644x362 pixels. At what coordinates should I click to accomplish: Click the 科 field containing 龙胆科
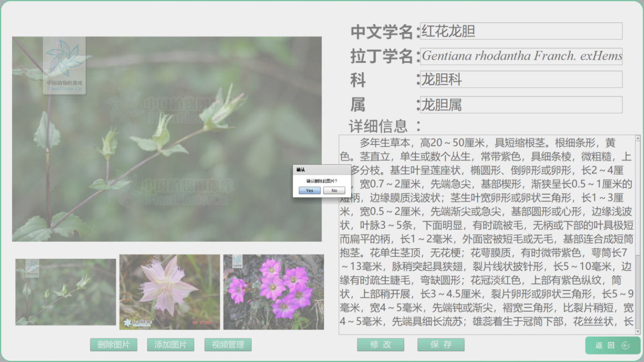click(521, 80)
